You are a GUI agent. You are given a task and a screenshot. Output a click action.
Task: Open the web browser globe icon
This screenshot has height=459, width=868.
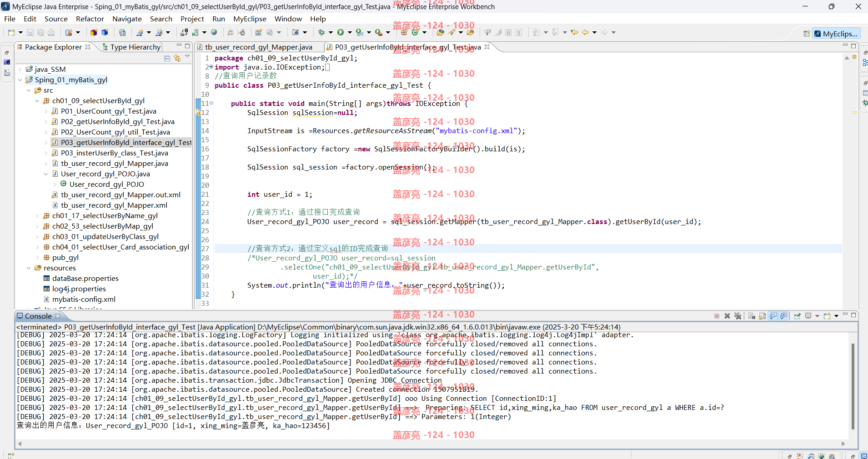[214, 32]
